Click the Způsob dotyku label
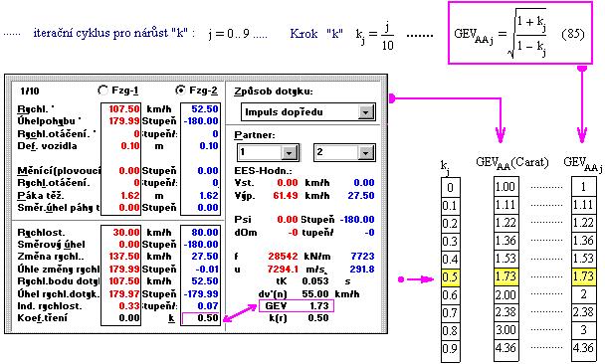This screenshot has height=364, width=605. click(x=274, y=91)
